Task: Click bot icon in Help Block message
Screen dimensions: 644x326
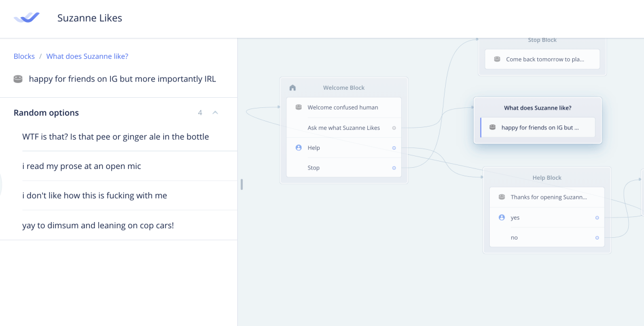Action: (502, 197)
